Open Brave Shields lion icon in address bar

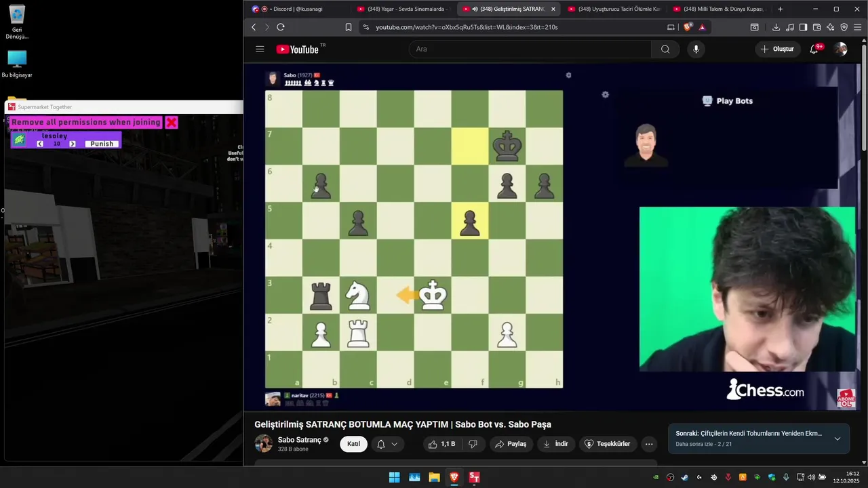click(x=688, y=27)
